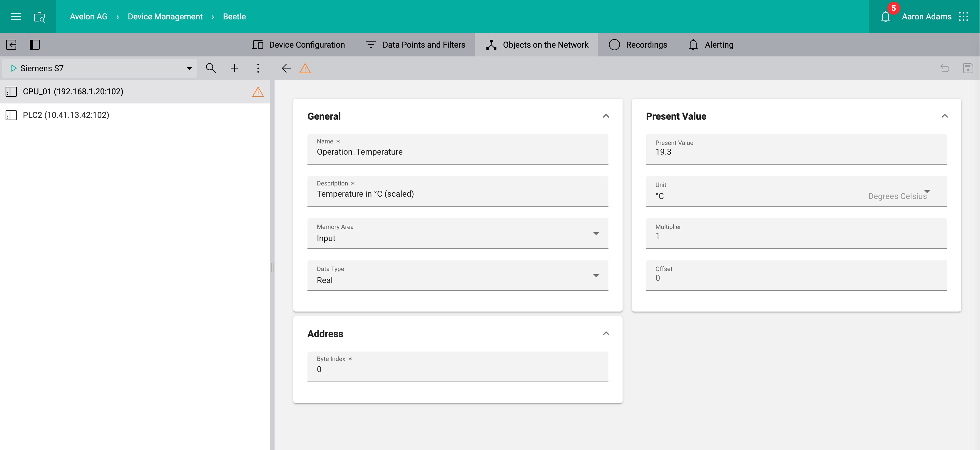
Task: Open the Memory Area dropdown
Action: tap(457, 234)
